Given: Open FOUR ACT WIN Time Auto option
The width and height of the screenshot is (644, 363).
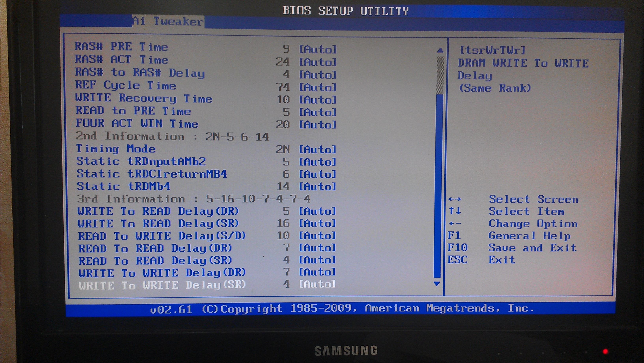Looking at the screenshot, I should tap(318, 124).
